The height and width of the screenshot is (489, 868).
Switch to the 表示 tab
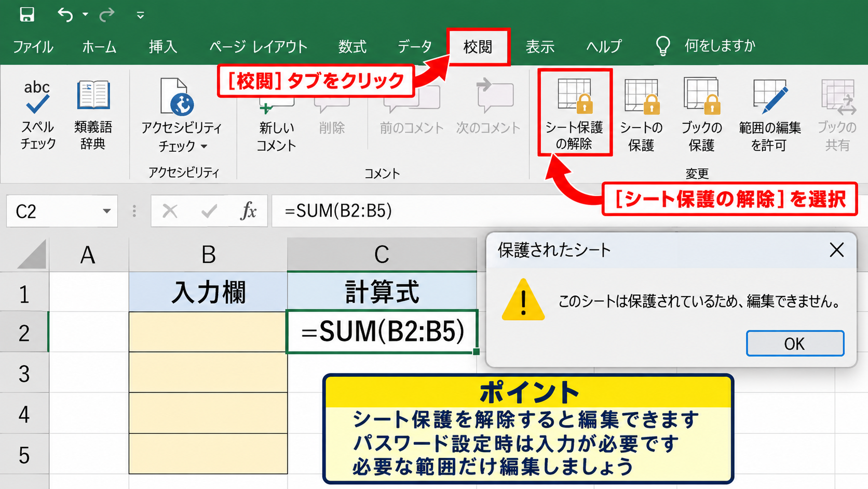[x=540, y=47]
